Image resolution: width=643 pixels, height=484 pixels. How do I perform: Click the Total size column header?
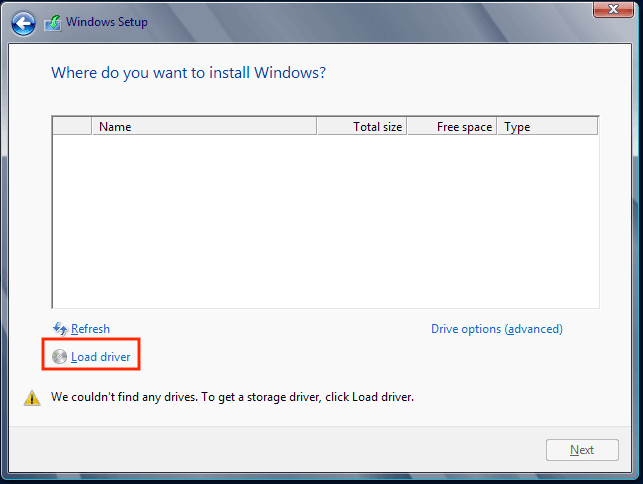pyautogui.click(x=362, y=127)
